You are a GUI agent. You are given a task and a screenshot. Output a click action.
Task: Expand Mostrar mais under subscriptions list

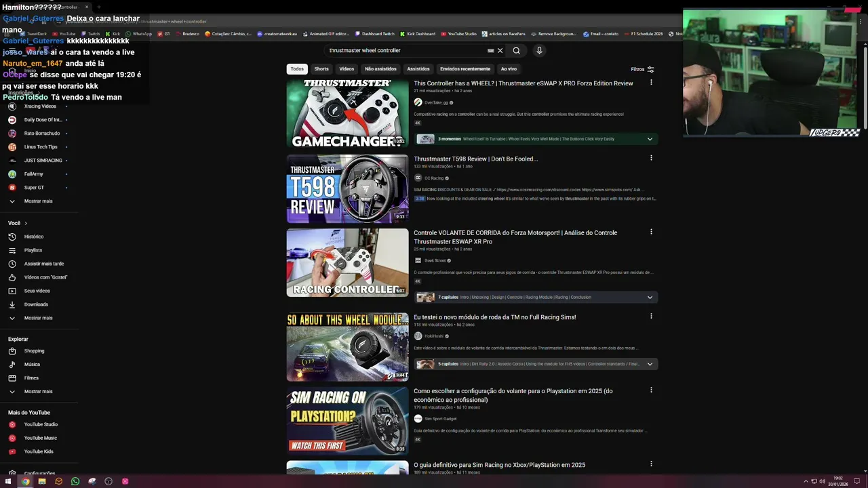[x=38, y=201]
